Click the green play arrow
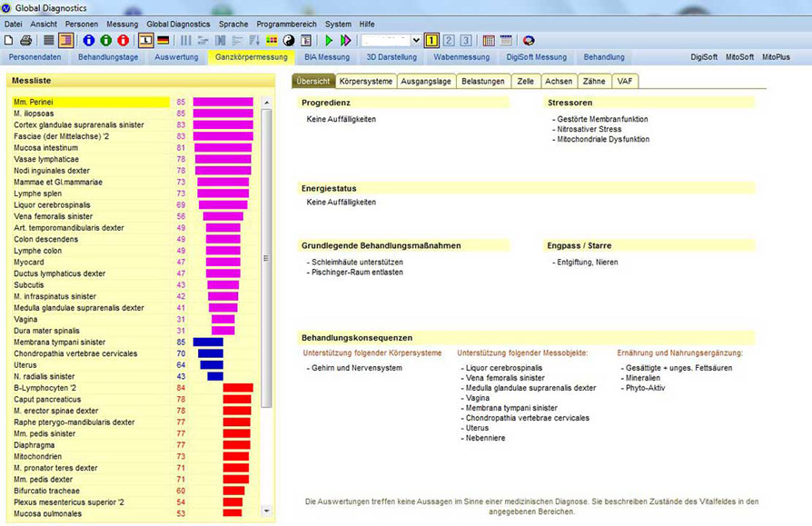Image resolution: width=812 pixels, height=526 pixels. (x=328, y=40)
